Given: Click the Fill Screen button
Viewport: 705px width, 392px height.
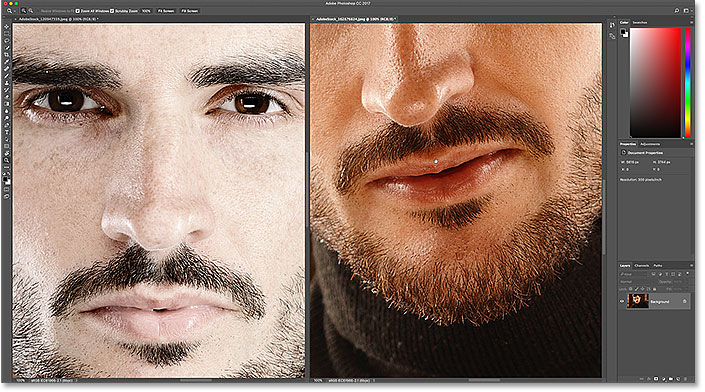Looking at the screenshot, I should point(190,11).
